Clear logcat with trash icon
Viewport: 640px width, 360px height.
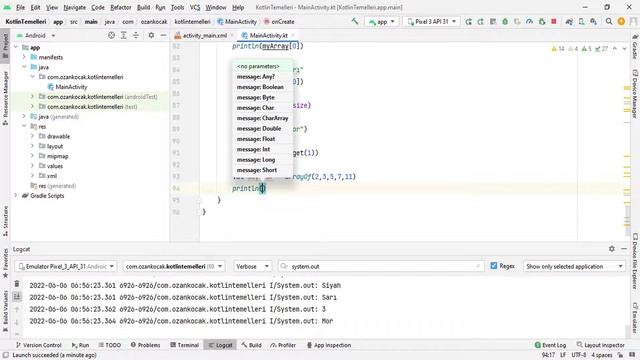click(17, 284)
